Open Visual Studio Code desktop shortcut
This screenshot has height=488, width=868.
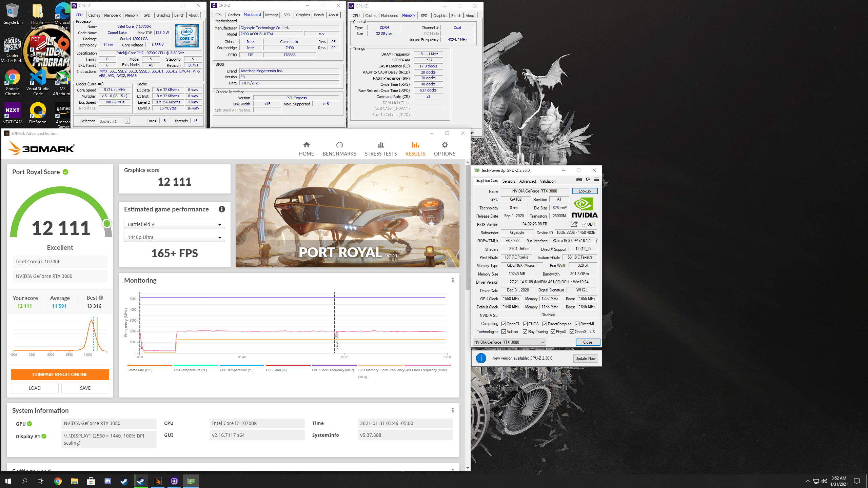click(x=38, y=83)
